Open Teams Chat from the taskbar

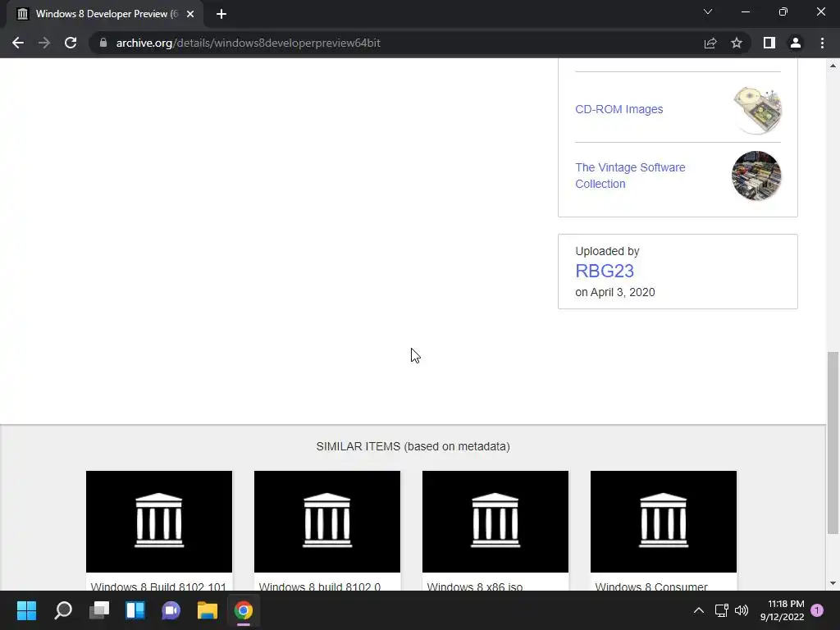pyautogui.click(x=171, y=610)
